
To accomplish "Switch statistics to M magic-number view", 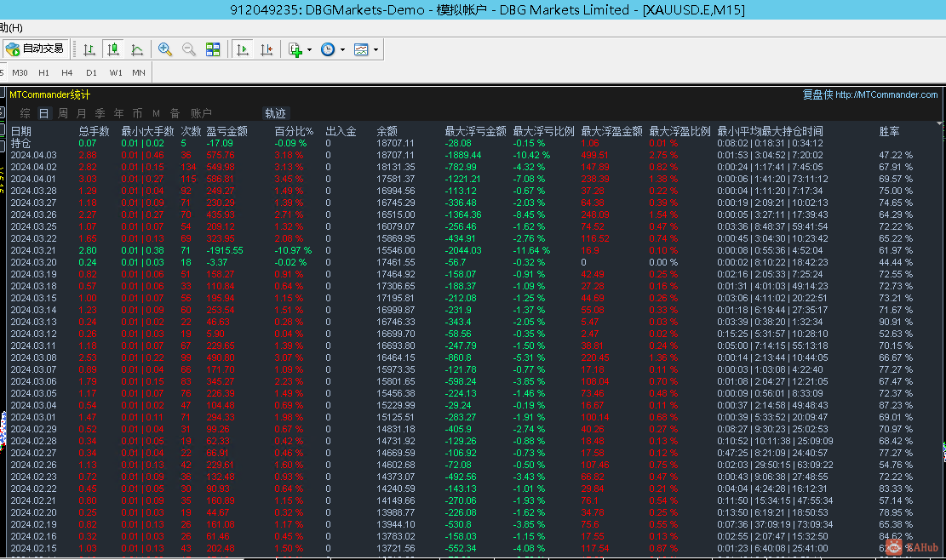I will [x=157, y=113].
